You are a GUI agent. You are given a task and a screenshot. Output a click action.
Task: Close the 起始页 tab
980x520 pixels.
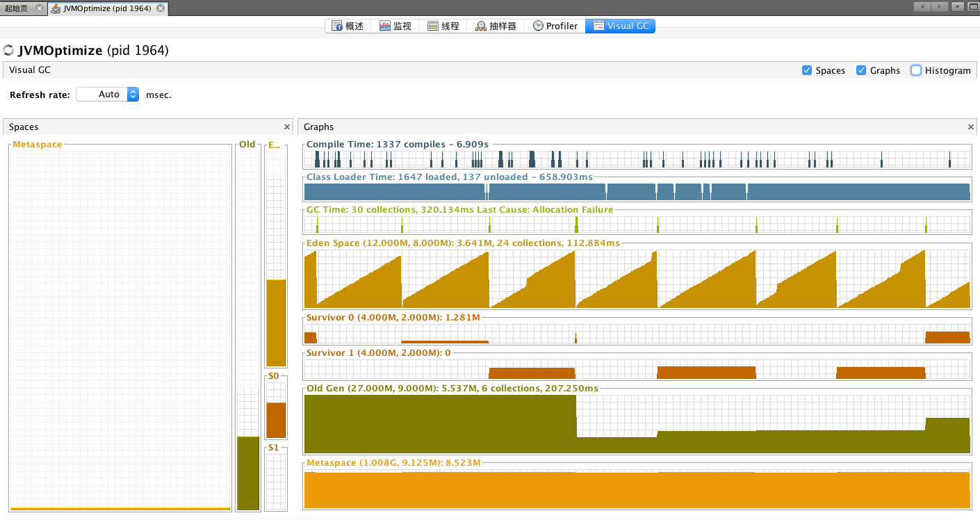pyautogui.click(x=39, y=8)
